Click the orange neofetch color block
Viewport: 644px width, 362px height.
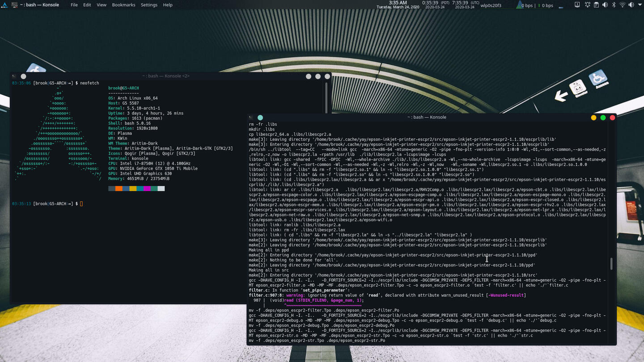coord(119,189)
